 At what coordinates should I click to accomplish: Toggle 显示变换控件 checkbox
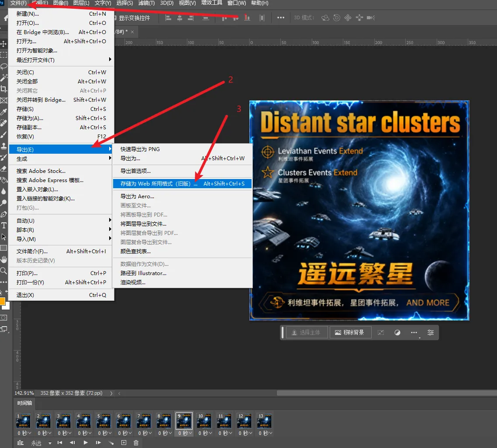coord(115,18)
